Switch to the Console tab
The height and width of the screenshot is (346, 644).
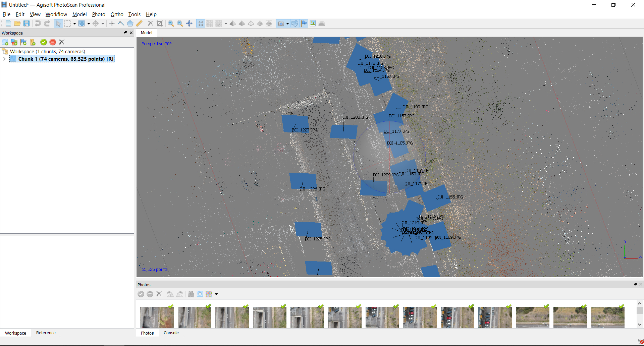(x=171, y=333)
